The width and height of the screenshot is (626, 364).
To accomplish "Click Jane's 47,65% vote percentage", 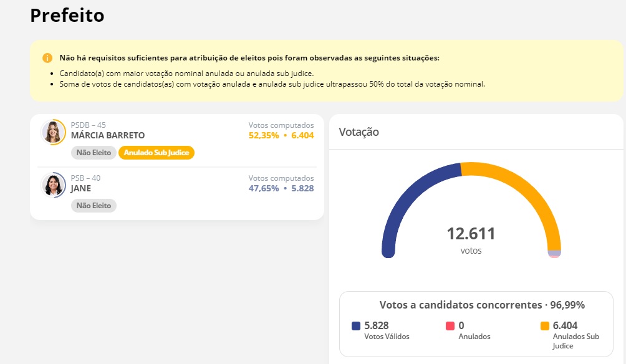I will (264, 188).
